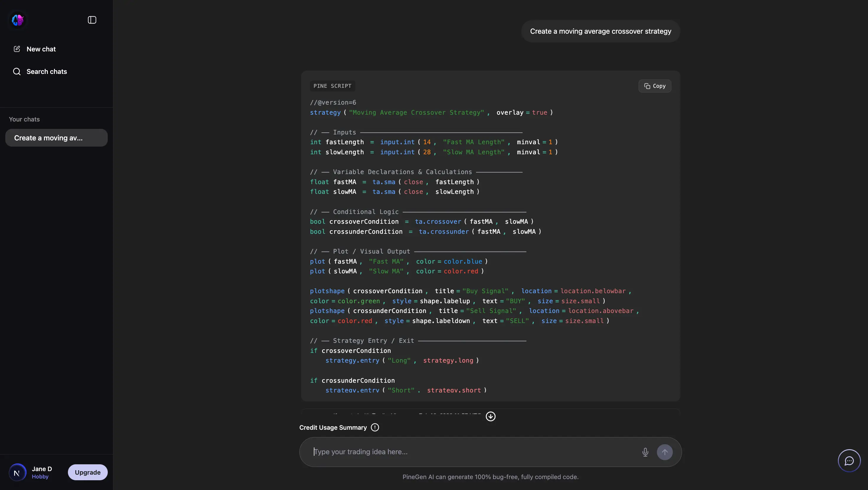Open Search chats with the magnifier icon
Image resolution: width=868 pixels, height=490 pixels.
coord(17,71)
